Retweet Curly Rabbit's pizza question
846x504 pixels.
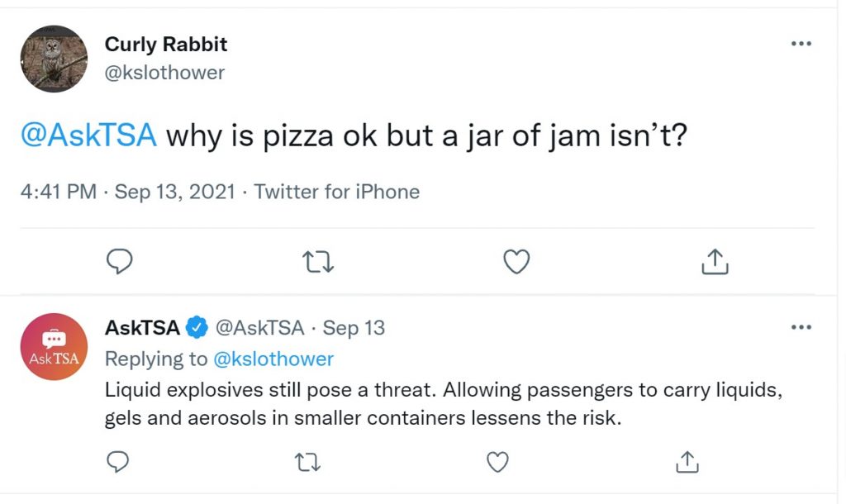[318, 262]
